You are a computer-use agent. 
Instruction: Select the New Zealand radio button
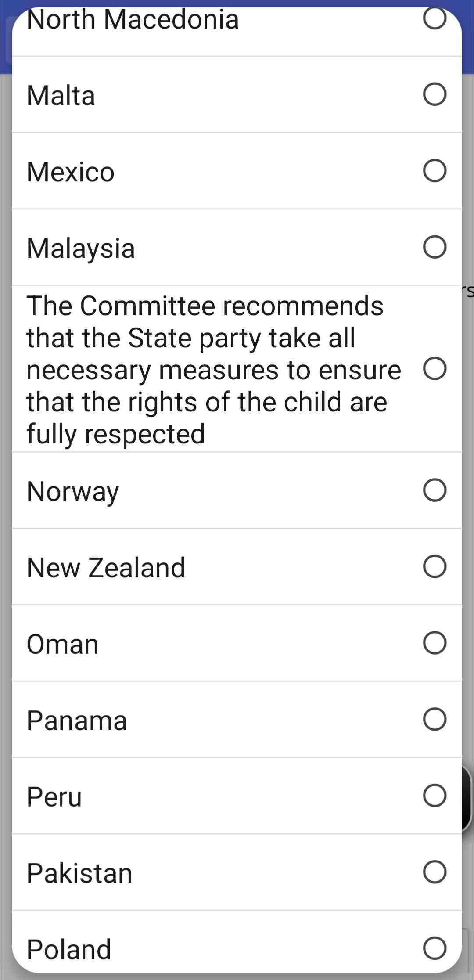[434, 566]
